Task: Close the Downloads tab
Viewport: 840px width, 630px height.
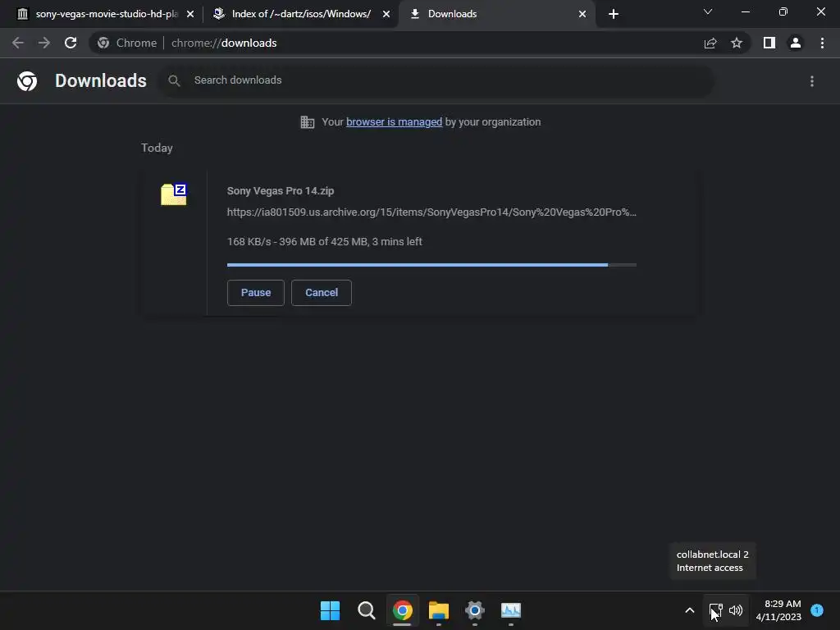Action: [582, 14]
